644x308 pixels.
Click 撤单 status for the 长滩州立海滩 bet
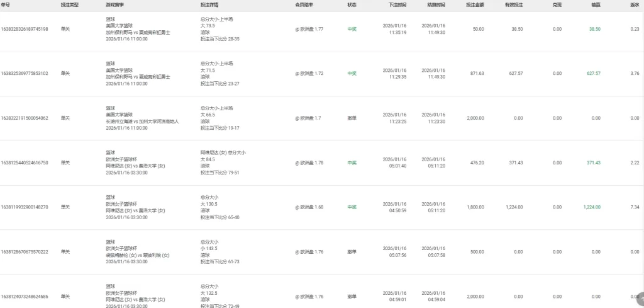[352, 118]
